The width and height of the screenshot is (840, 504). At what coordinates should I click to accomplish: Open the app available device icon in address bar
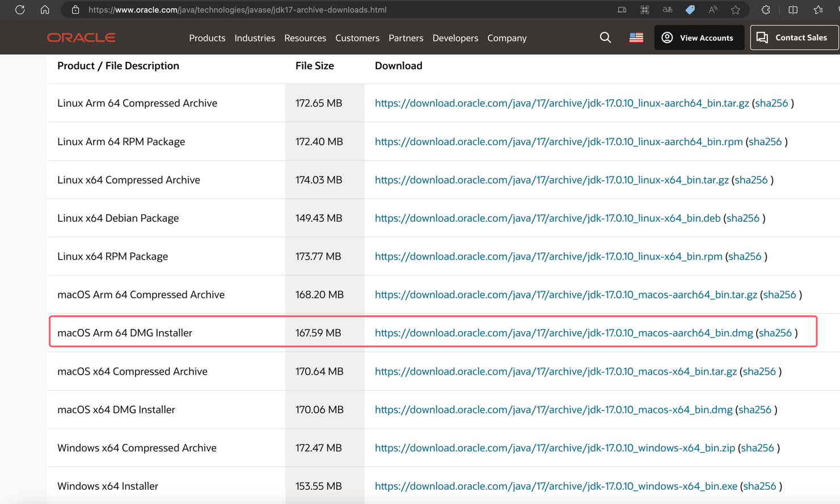pyautogui.click(x=622, y=10)
